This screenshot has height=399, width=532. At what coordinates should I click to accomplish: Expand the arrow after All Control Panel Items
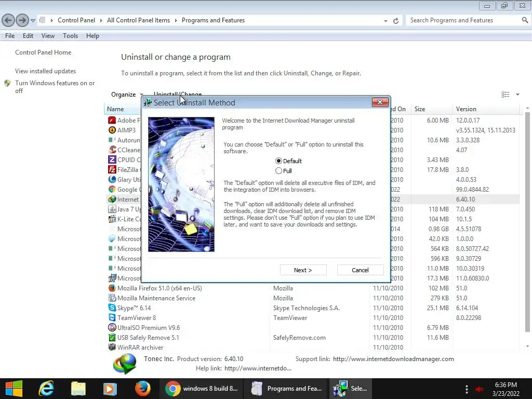click(x=176, y=20)
